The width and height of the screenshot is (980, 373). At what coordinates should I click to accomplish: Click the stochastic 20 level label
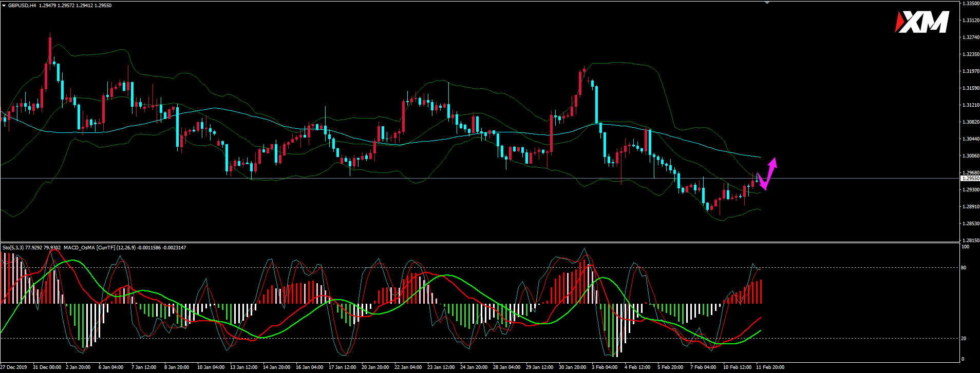coord(964,339)
